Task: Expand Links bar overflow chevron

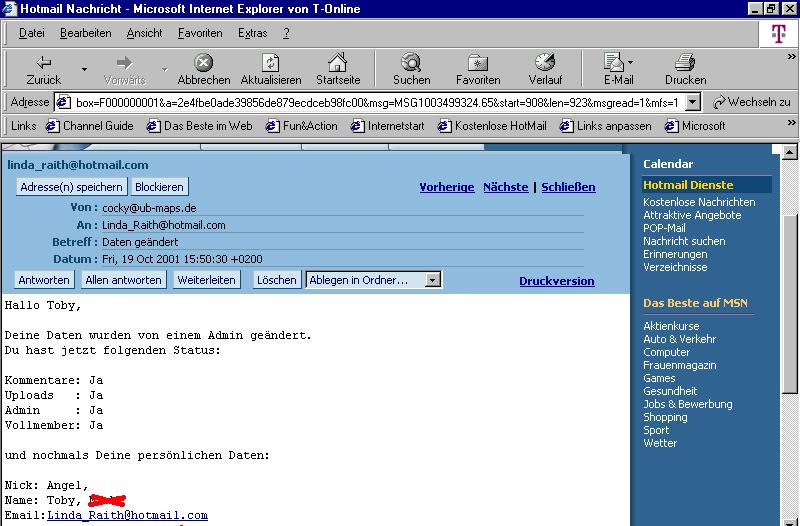Action: (x=791, y=122)
